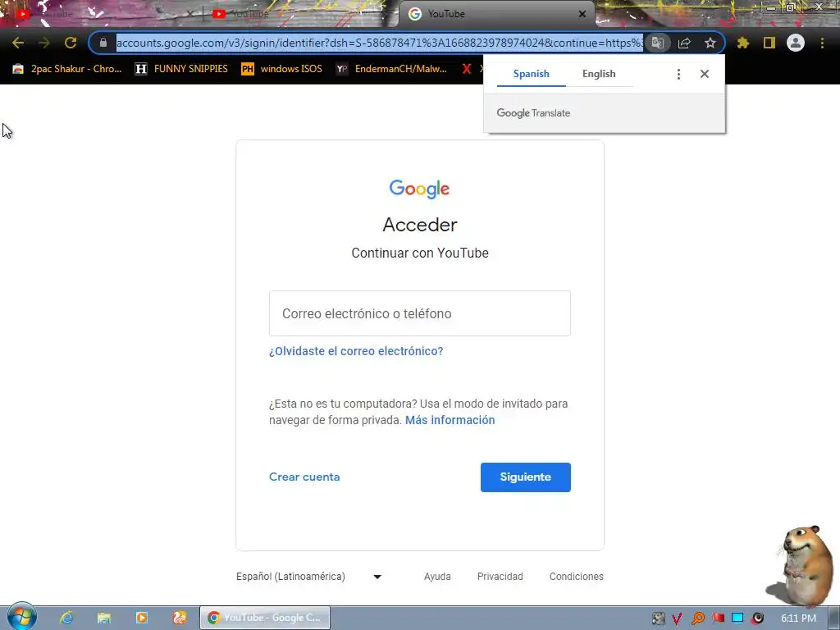Image resolution: width=840 pixels, height=630 pixels.
Task: Go back using the browser back arrow
Action: [x=18, y=43]
